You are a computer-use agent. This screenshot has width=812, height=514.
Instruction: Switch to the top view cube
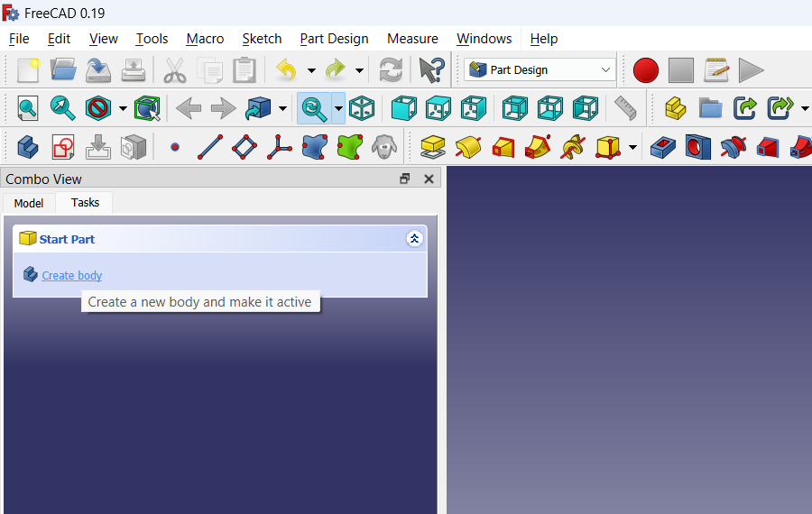(x=438, y=109)
